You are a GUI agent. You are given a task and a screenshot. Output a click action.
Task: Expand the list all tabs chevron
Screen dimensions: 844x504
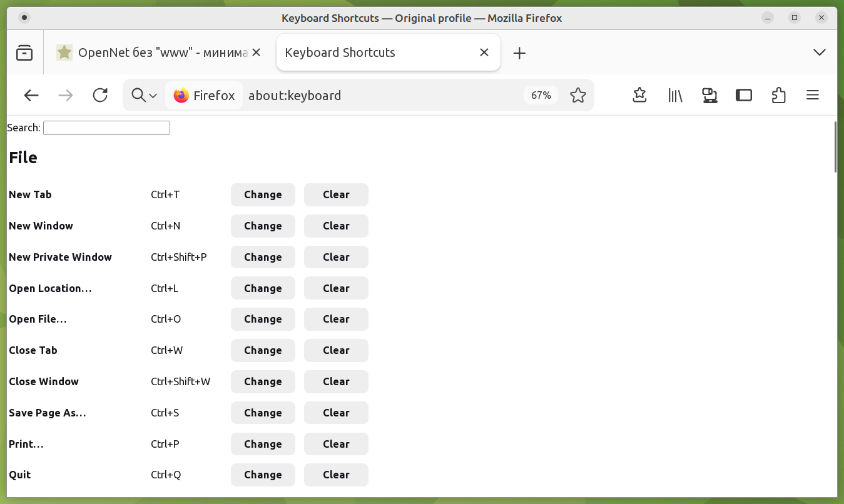819,53
